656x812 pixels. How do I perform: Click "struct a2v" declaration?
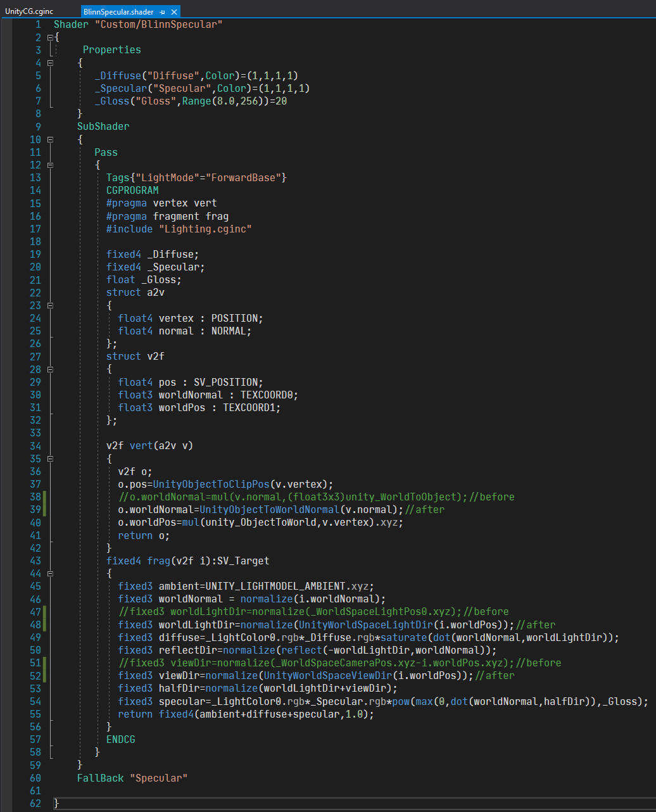click(x=136, y=292)
